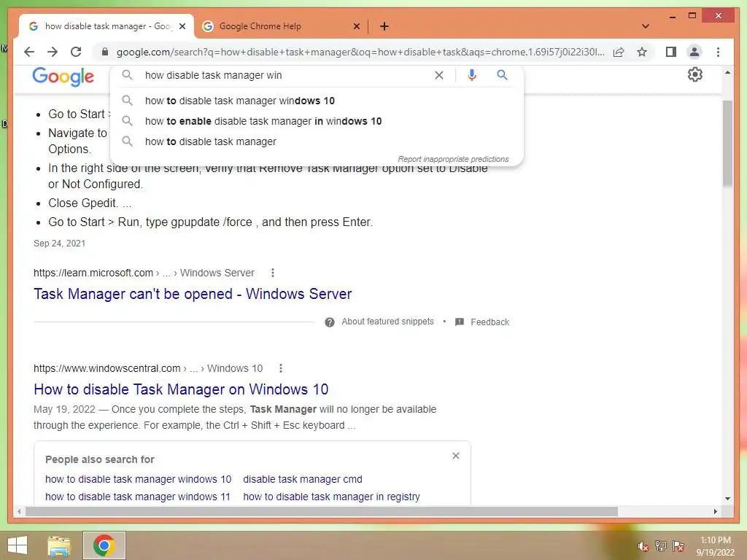Open 'Task Manager can't be opened - Windows Server'
The image size is (747, 560).
tap(193, 294)
